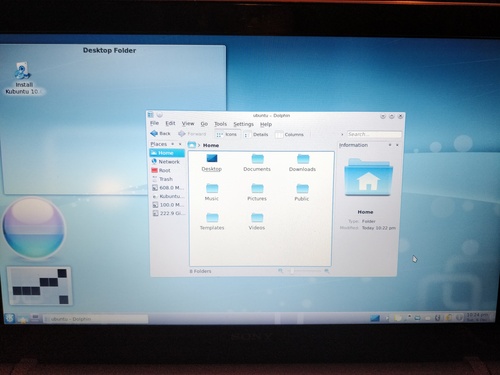Select the 100.0 M... volume in Places
500x375 pixels.
[168, 205]
